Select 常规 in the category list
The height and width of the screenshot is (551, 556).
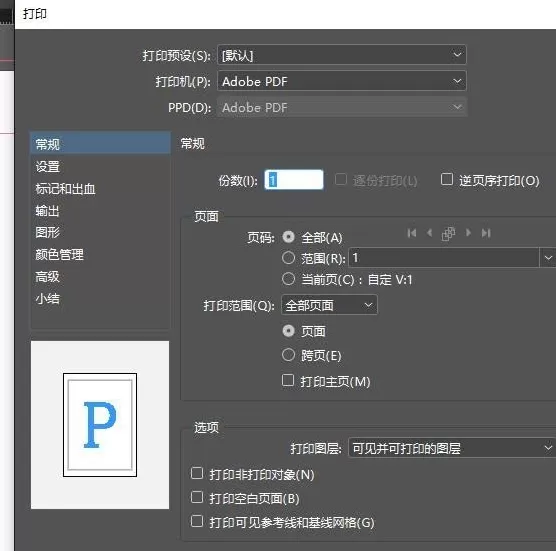click(x=101, y=144)
